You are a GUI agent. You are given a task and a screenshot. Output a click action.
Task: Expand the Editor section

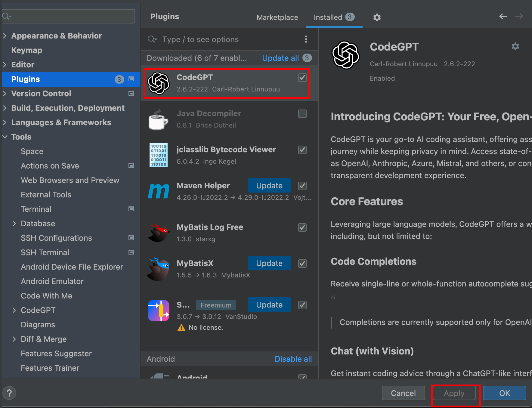pyautogui.click(x=5, y=64)
